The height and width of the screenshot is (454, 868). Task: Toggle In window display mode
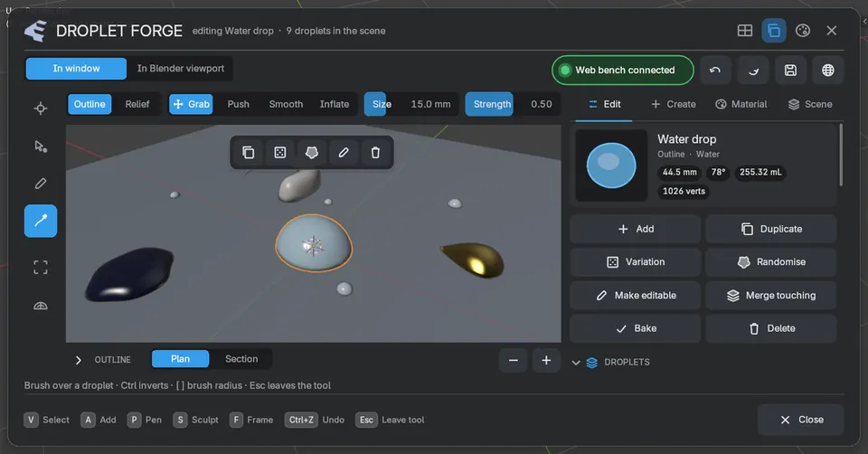tap(76, 69)
